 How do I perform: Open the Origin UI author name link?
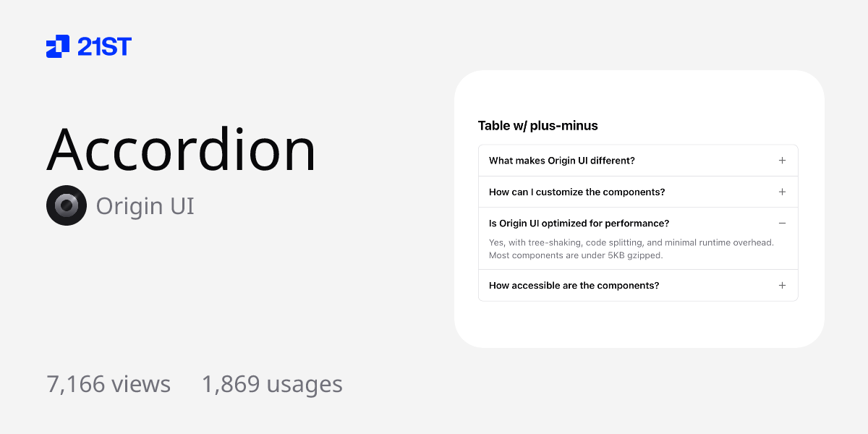[x=145, y=206]
